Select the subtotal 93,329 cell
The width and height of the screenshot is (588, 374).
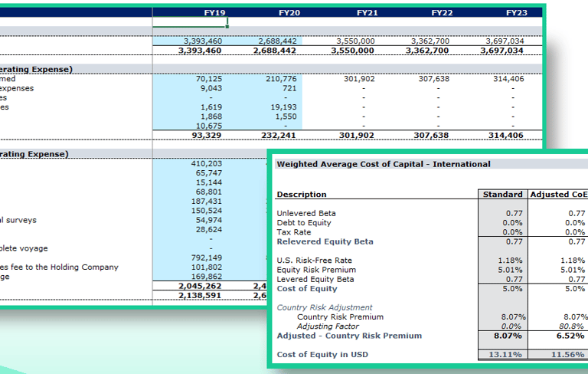click(x=206, y=135)
